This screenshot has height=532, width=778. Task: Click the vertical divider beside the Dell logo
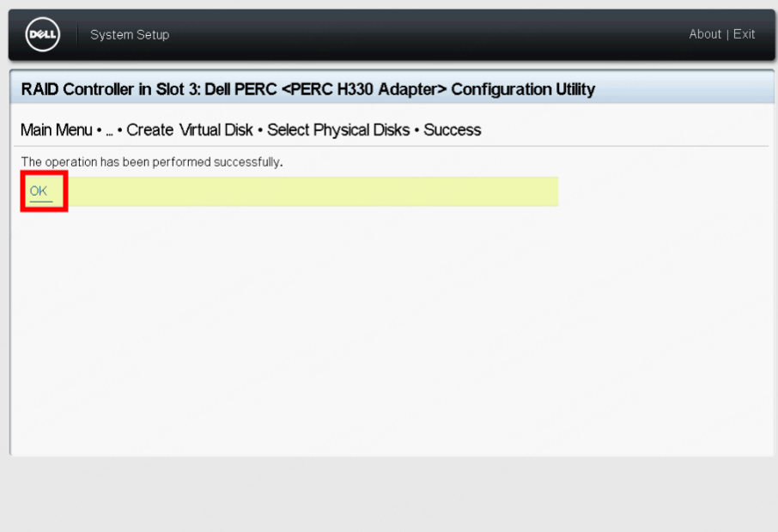(77, 34)
